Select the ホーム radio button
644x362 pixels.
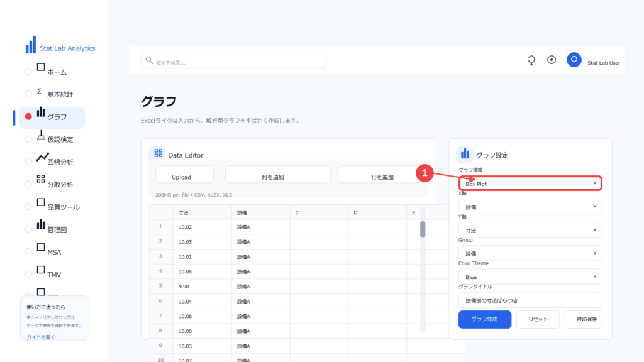pyautogui.click(x=28, y=72)
